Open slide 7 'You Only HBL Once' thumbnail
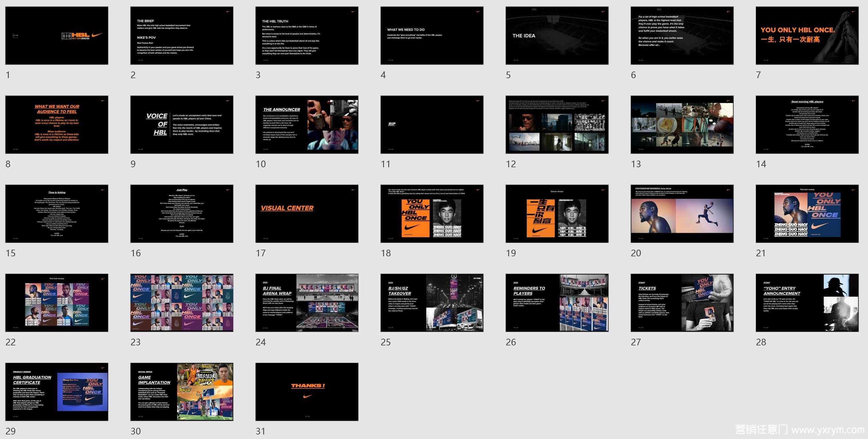Viewport: 868px width, 439px height. pyautogui.click(x=807, y=35)
